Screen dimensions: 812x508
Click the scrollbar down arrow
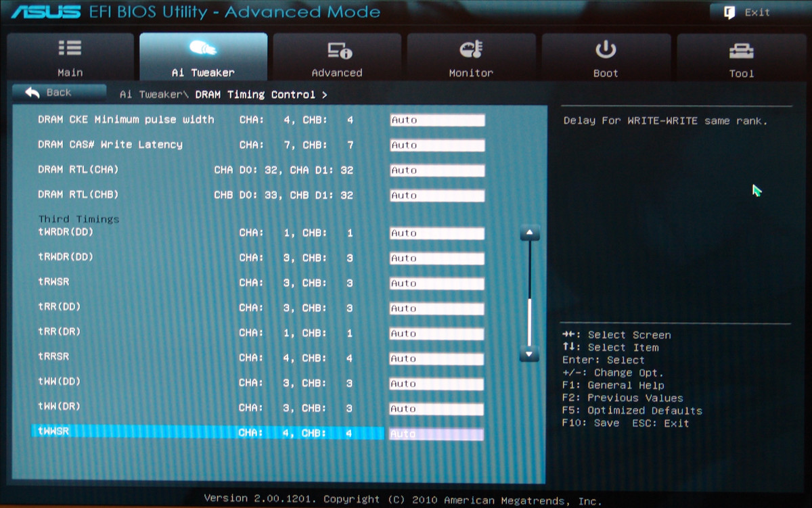click(x=529, y=353)
